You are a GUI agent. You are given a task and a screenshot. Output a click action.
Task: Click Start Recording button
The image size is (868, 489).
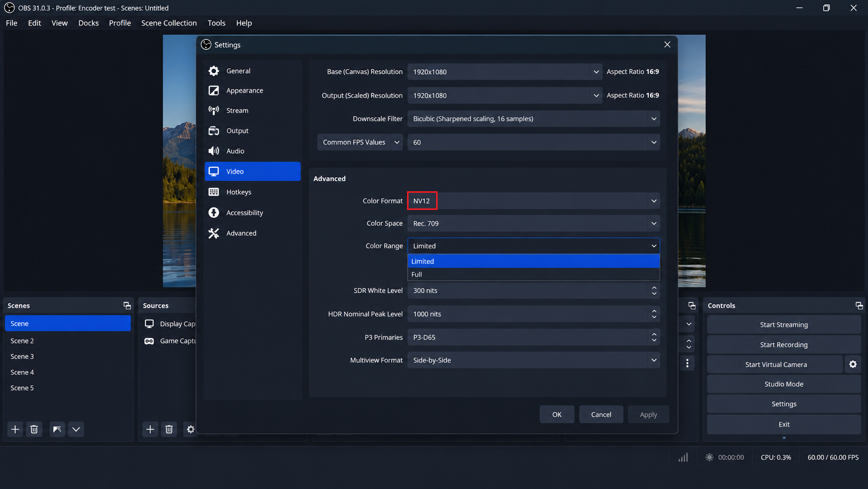click(x=784, y=345)
